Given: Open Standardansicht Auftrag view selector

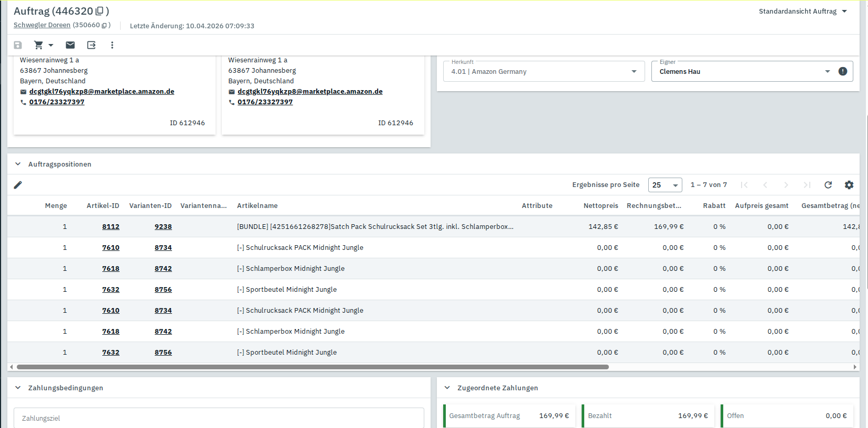Looking at the screenshot, I should tap(802, 11).
